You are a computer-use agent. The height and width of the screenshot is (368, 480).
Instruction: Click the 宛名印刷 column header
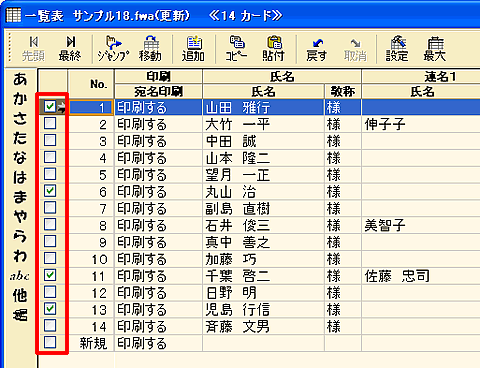158,91
